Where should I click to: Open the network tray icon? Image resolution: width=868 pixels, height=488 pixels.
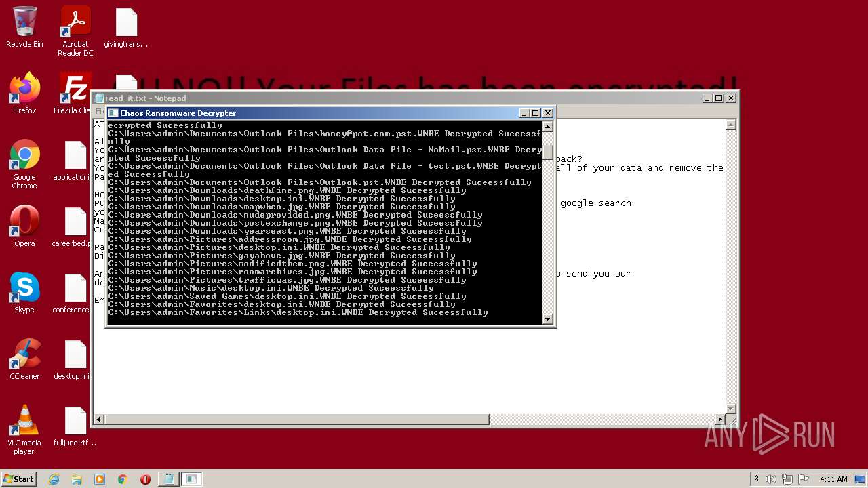[x=787, y=479]
